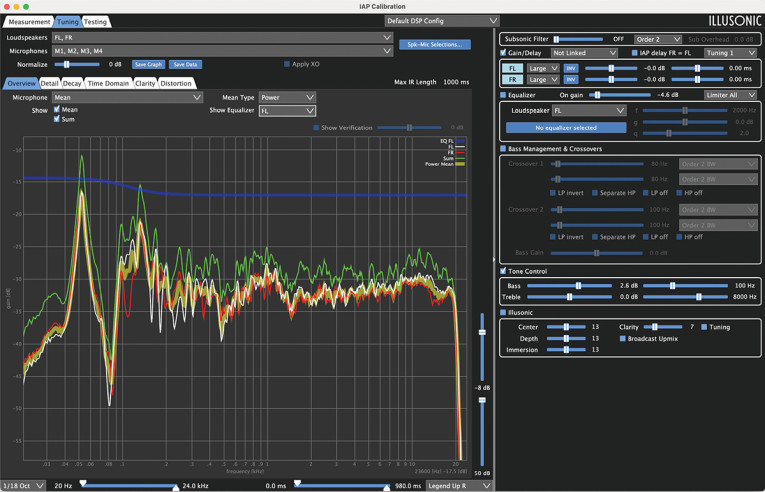The height and width of the screenshot is (492, 765).
Task: Toggle the Broadcast Upmix checkbox
Action: click(x=623, y=338)
